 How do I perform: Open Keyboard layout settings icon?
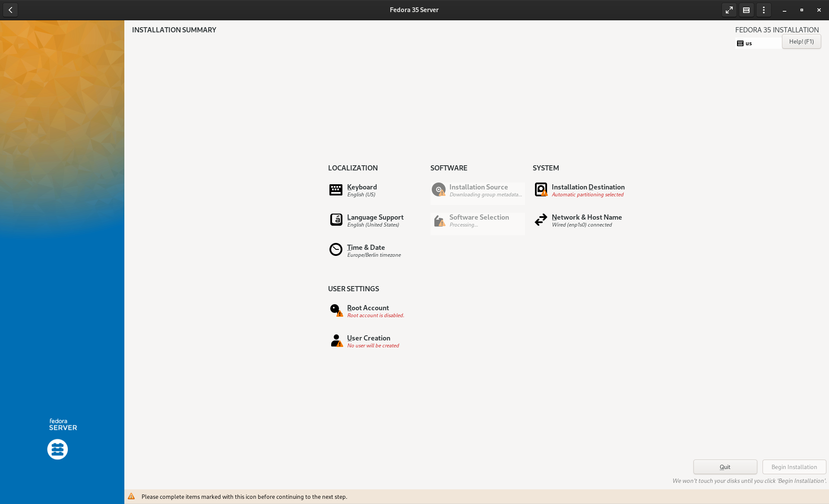point(335,190)
